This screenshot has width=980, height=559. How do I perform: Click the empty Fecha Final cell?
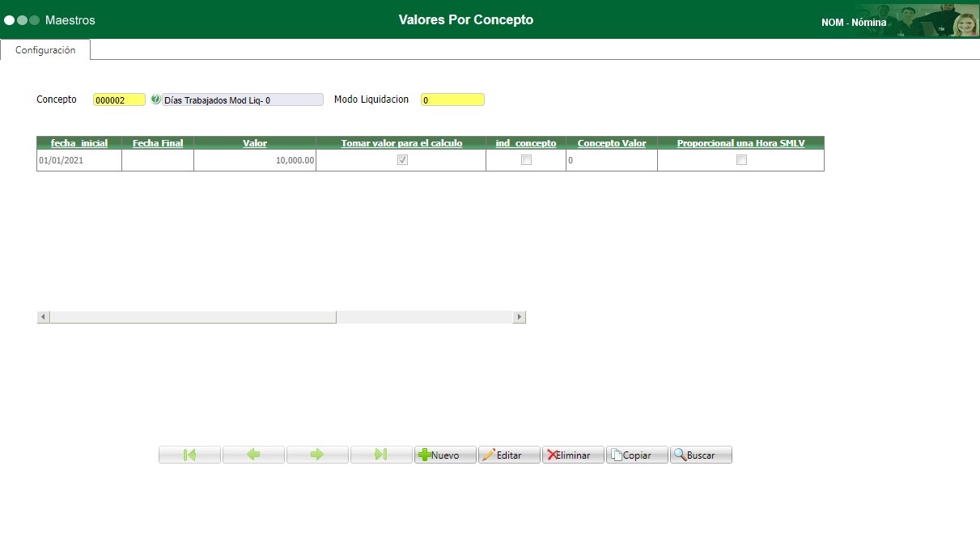pyautogui.click(x=158, y=160)
